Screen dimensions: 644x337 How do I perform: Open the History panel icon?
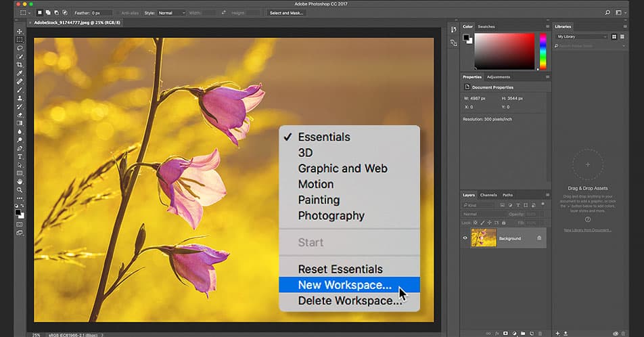pos(453,30)
